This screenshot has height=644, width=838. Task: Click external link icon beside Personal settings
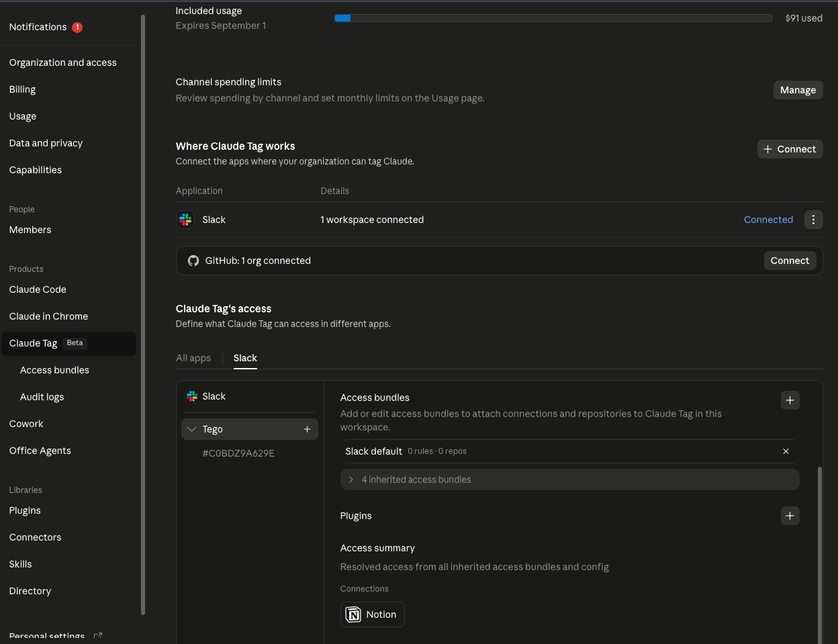98,636
